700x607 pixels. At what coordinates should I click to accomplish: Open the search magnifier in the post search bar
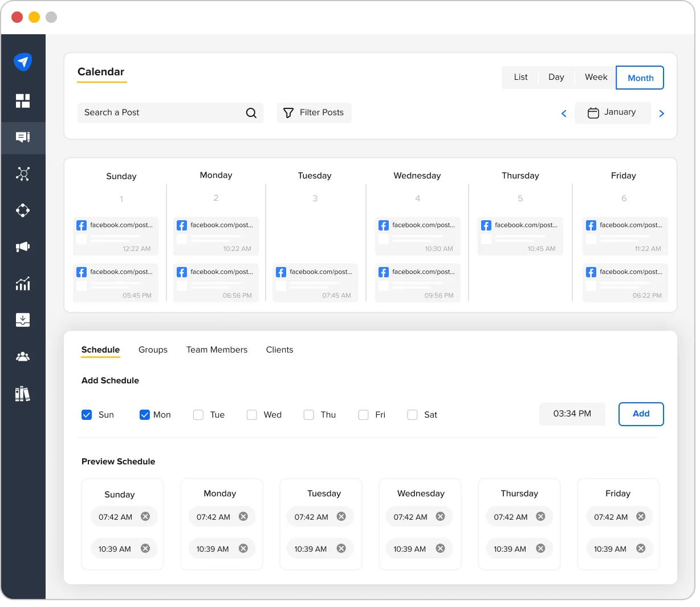[251, 113]
